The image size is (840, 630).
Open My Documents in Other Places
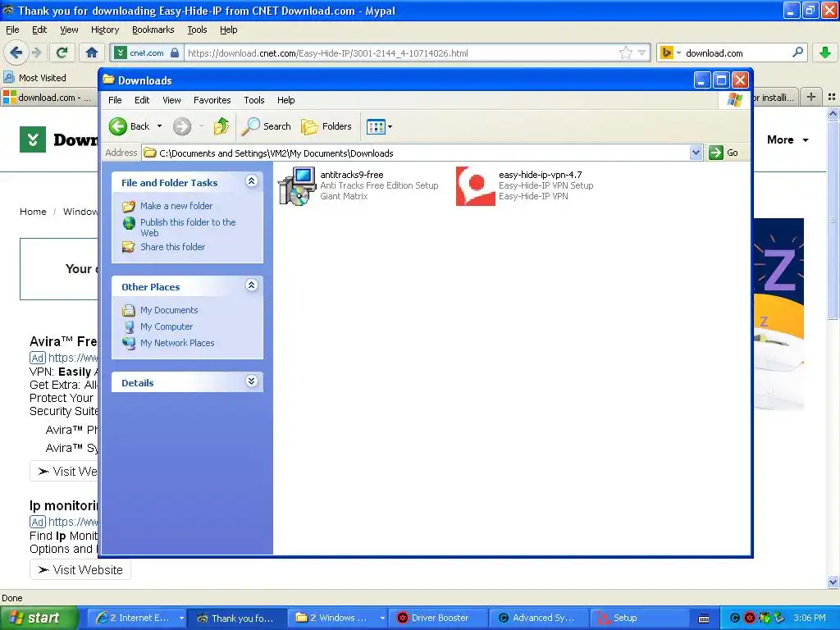[x=169, y=310]
